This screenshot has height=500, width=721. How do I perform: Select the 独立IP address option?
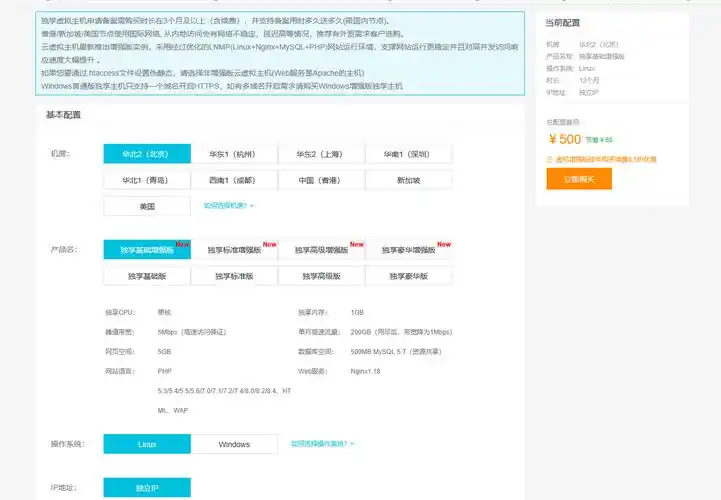tap(147, 488)
